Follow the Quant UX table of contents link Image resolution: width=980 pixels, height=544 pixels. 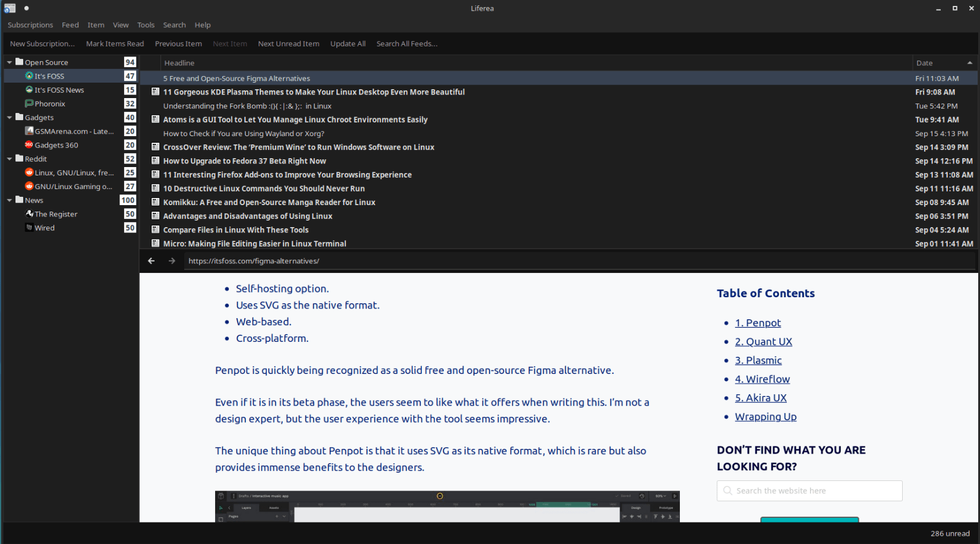coord(763,342)
